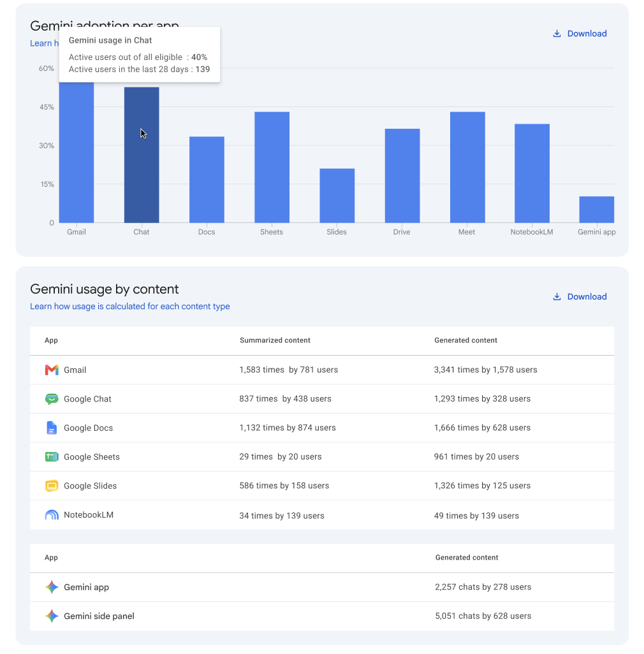Viewport: 644px width, 654px height.
Task: Click the Google Sheets icon in table
Action: point(52,456)
